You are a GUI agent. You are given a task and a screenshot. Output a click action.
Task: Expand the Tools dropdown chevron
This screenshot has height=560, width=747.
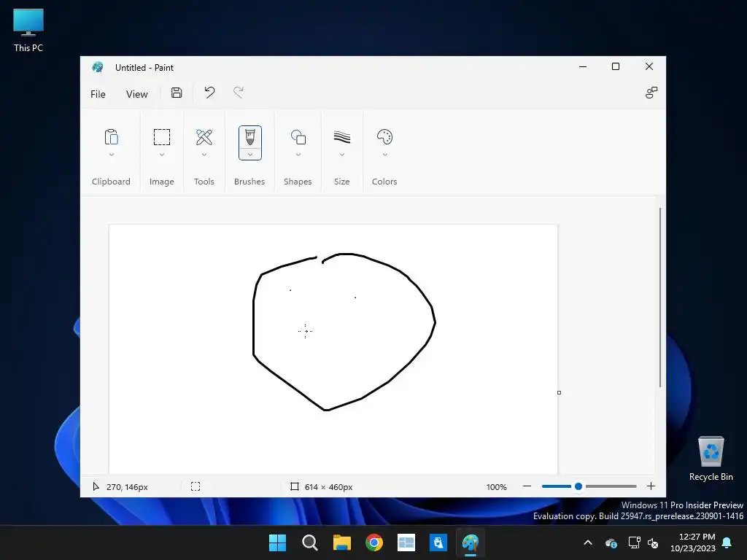tap(204, 155)
